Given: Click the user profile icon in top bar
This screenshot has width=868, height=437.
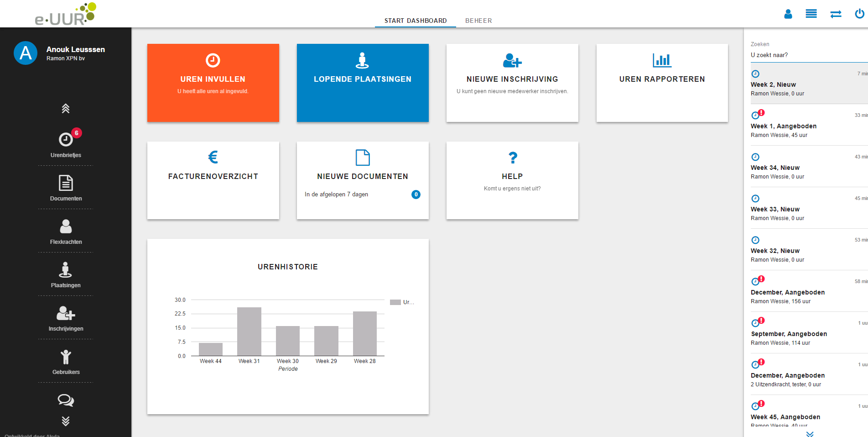Looking at the screenshot, I should pyautogui.click(x=788, y=14).
